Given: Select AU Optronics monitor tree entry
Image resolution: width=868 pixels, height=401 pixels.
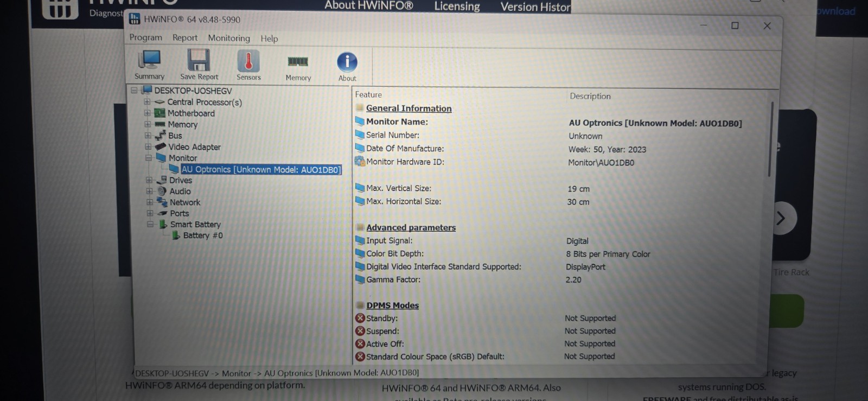Looking at the screenshot, I should pyautogui.click(x=261, y=169).
